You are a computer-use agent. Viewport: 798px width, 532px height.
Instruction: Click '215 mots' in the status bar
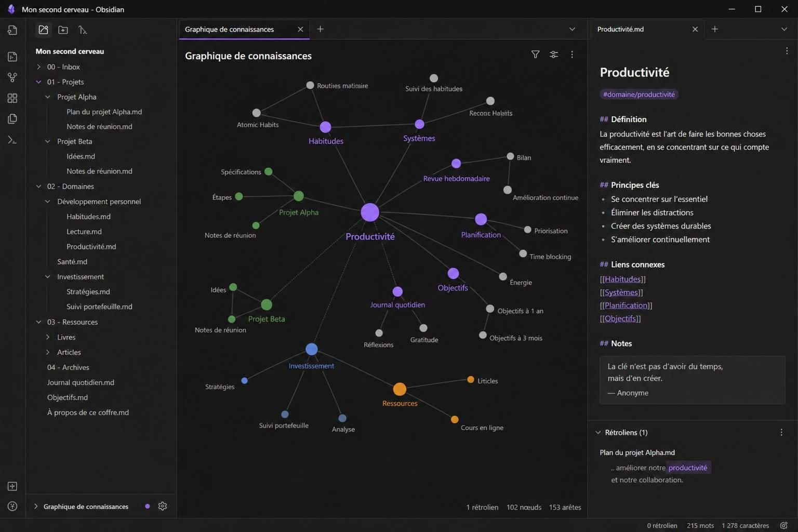point(700,525)
